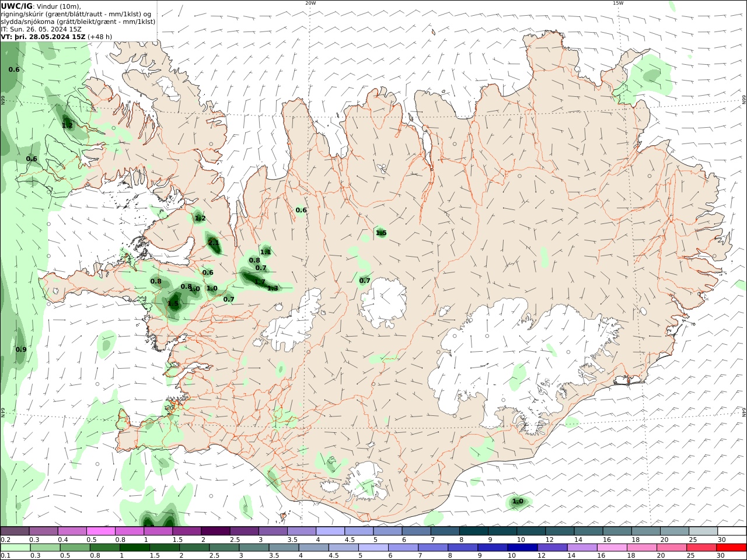
Task: Click the '12' label under snow legend
Action: (550, 540)
